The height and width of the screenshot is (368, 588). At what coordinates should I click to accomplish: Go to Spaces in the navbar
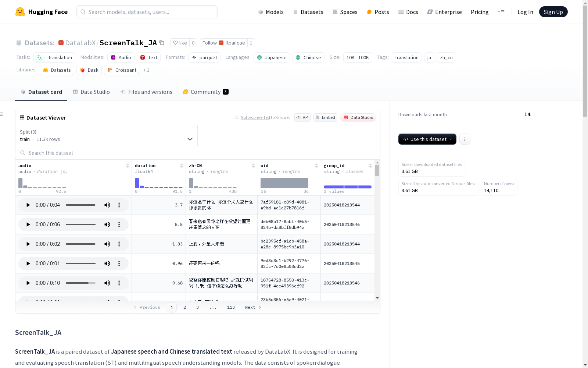(345, 12)
